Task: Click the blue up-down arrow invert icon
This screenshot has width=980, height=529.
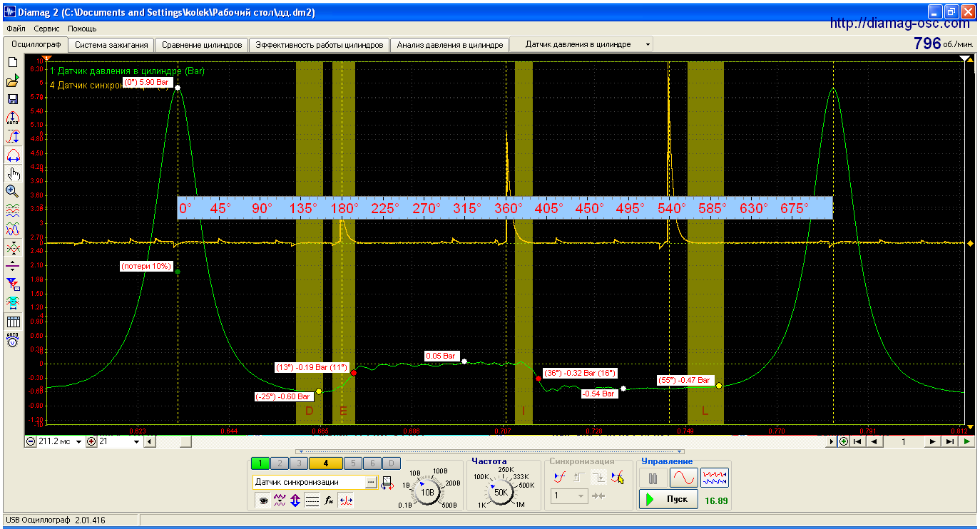Action: pos(295,500)
